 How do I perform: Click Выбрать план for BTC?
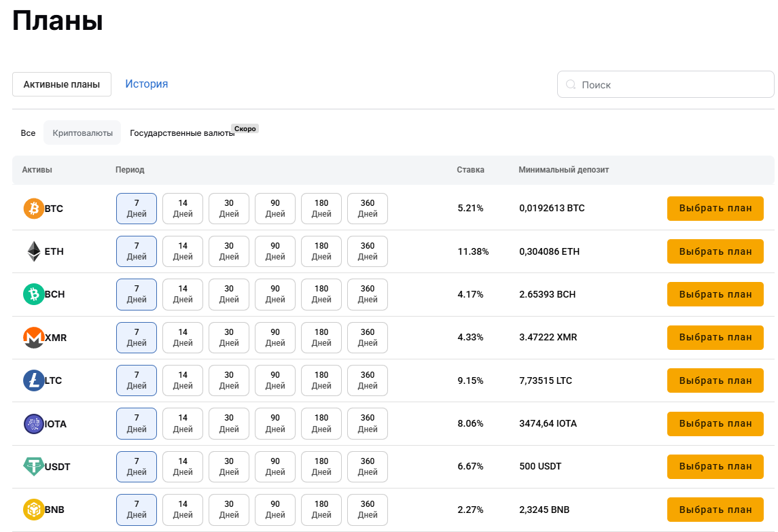pos(715,209)
